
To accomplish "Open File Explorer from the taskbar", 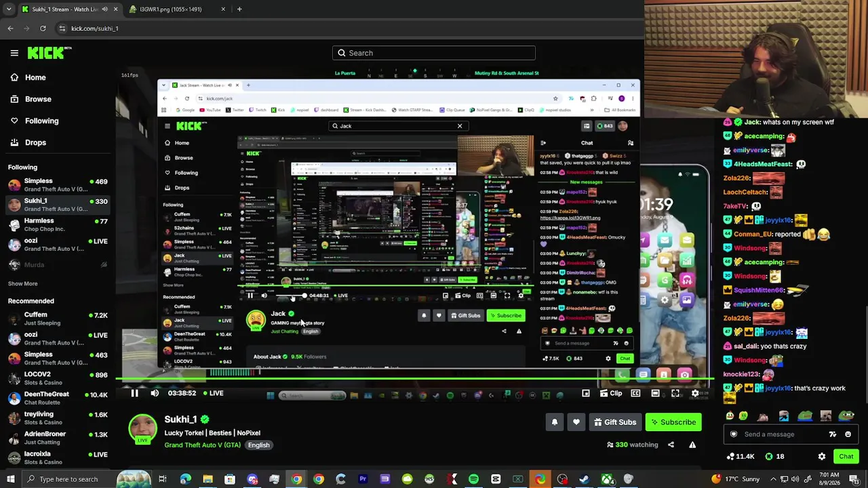I will tap(208, 479).
